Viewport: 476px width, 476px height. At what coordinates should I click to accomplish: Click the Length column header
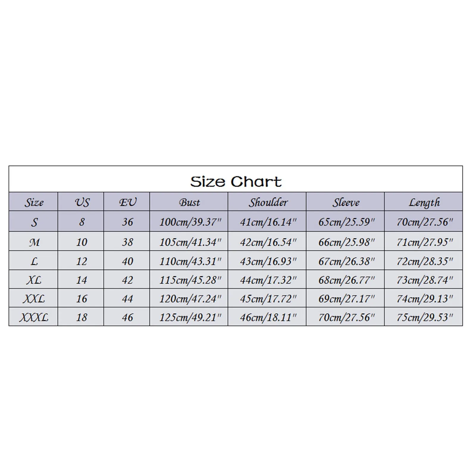pos(424,202)
